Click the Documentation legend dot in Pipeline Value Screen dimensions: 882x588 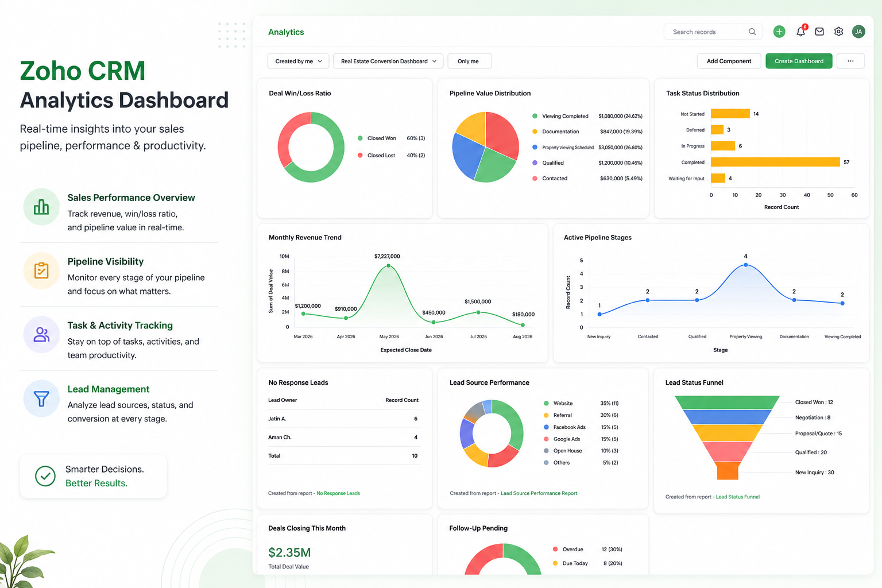[535, 131]
